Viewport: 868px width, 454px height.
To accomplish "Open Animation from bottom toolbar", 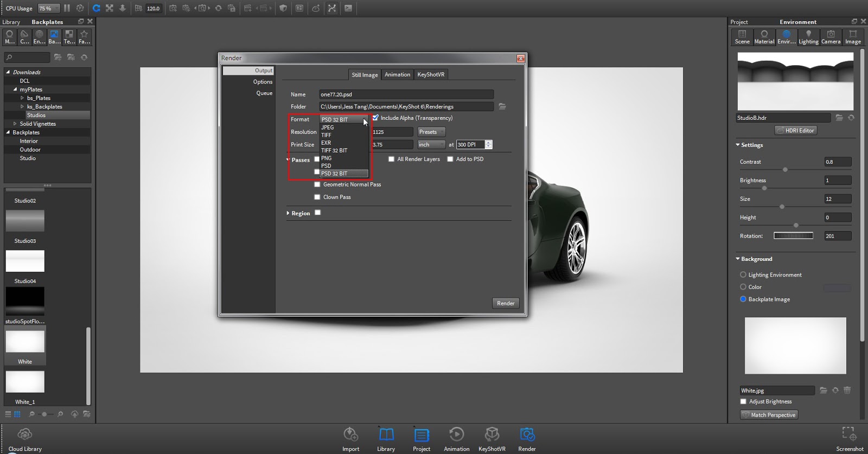I will [x=457, y=438].
